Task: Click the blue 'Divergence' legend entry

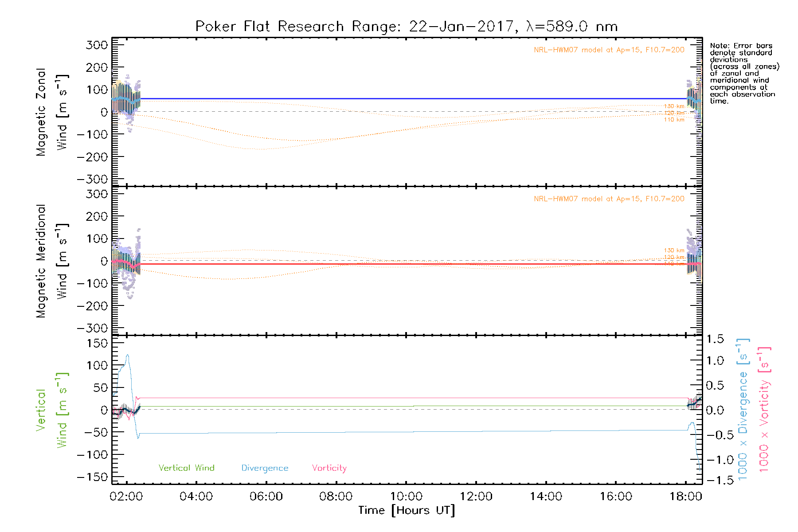Action: pyautogui.click(x=265, y=468)
